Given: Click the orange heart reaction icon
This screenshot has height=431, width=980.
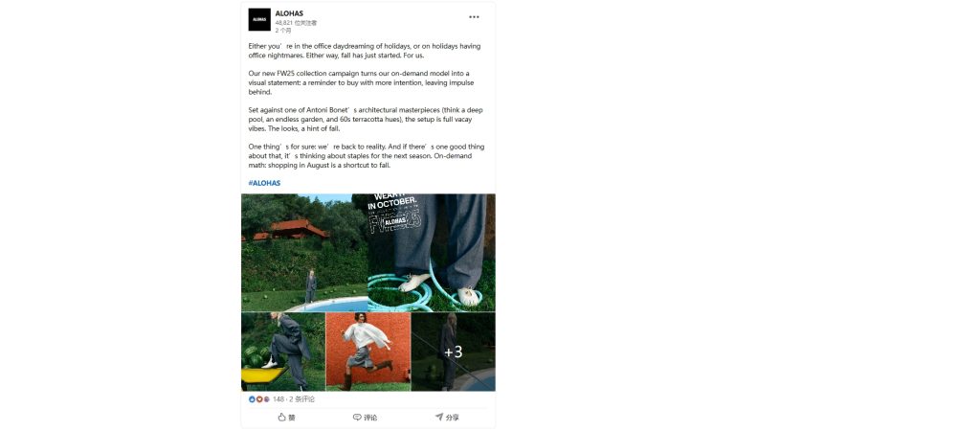Looking at the screenshot, I should point(258,399).
